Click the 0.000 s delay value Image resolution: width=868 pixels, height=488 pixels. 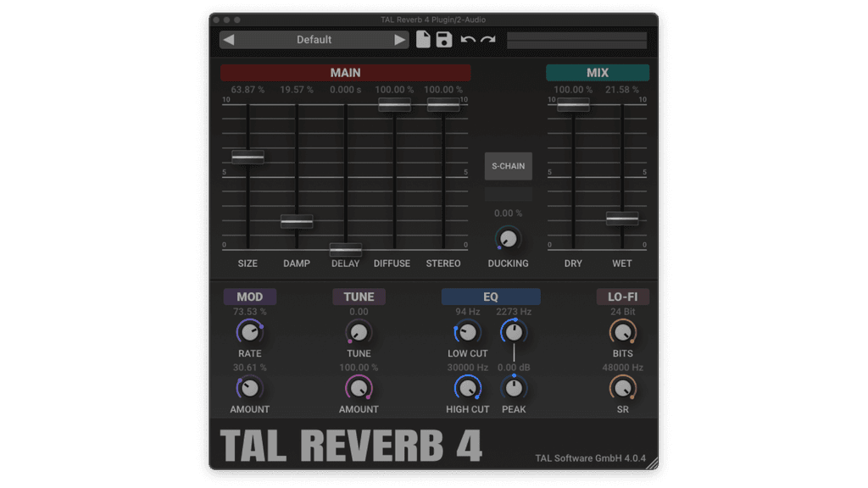point(346,90)
